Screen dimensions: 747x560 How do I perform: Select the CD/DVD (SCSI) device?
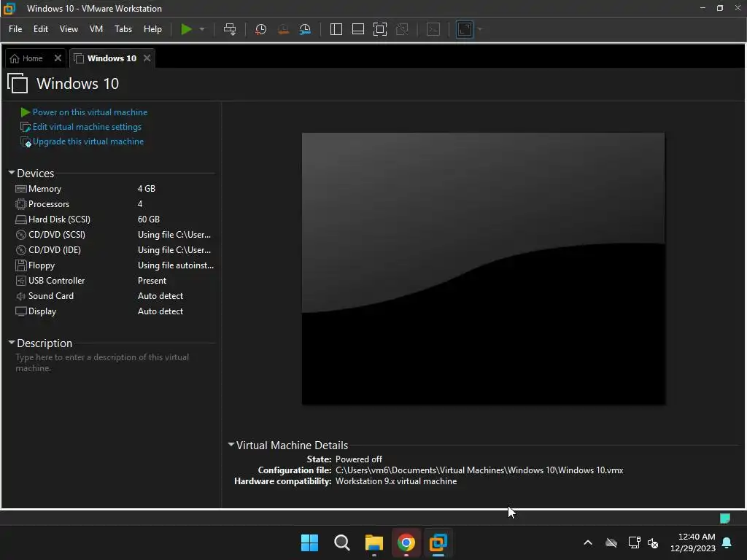point(115,234)
